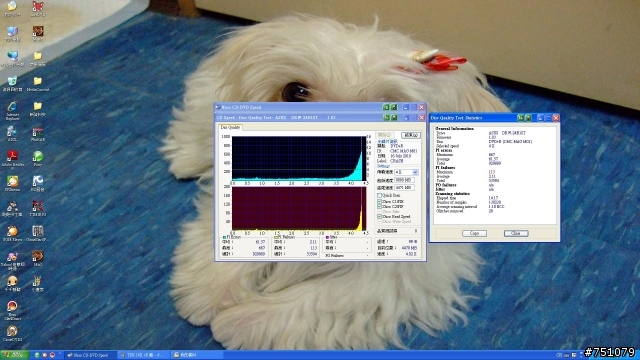
Task: Open the Media player icon beside ADSL
Action: coord(38,132)
